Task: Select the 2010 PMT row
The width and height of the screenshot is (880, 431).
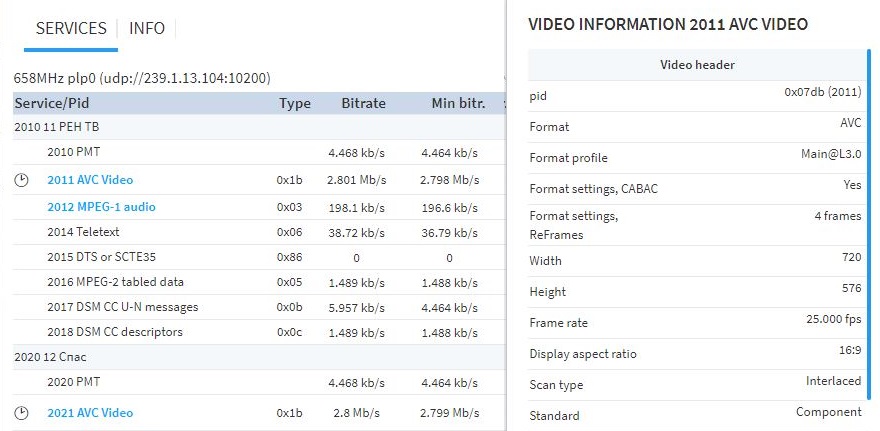Action: [x=73, y=152]
